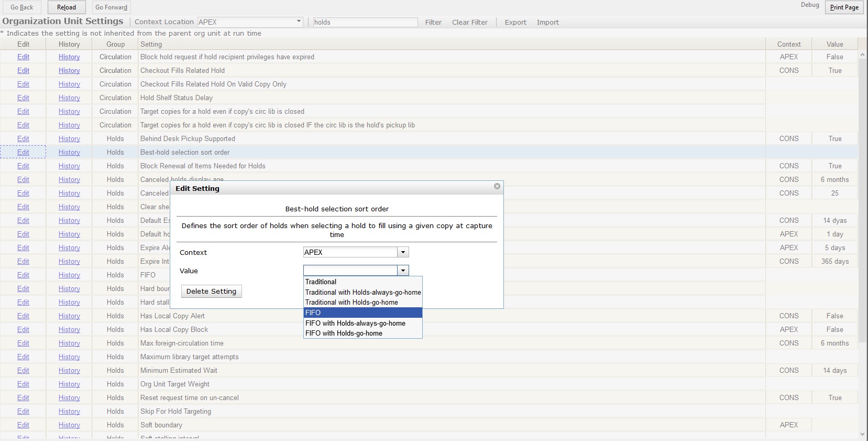Click the Export button
The width and height of the screenshot is (868, 441).
point(515,22)
